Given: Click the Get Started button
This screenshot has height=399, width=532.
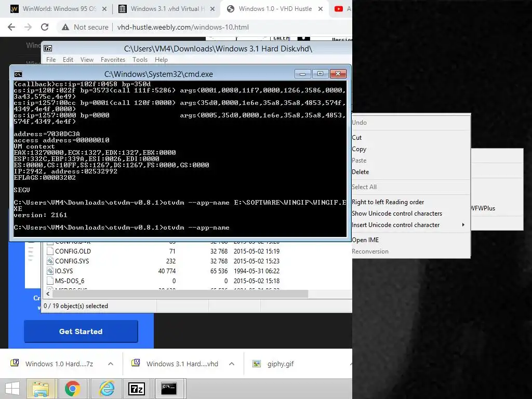Looking at the screenshot, I should (x=81, y=331).
